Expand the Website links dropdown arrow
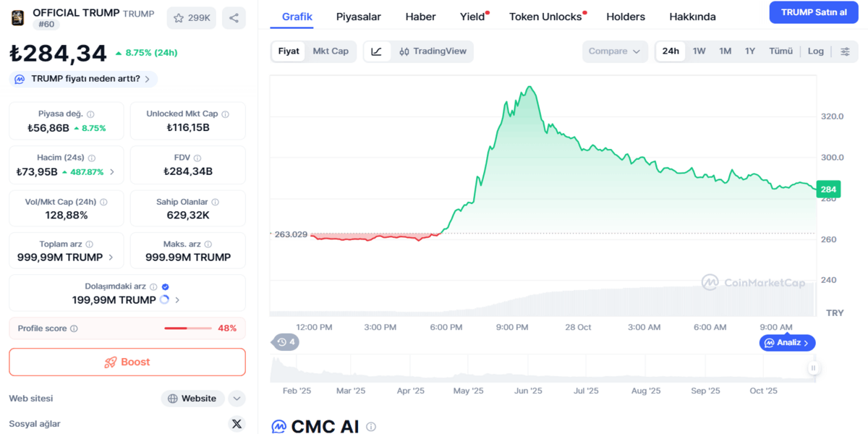 point(237,399)
